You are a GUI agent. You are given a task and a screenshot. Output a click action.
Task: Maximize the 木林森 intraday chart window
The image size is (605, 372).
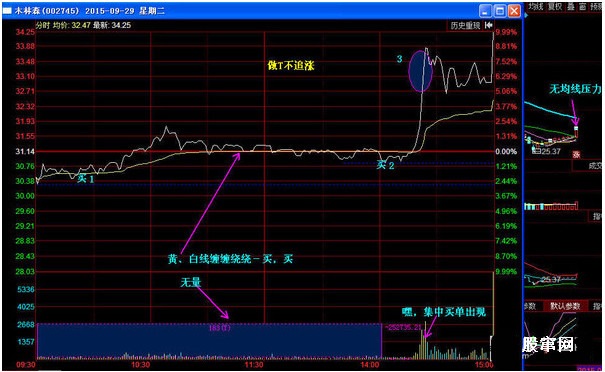pyautogui.click(x=500, y=11)
